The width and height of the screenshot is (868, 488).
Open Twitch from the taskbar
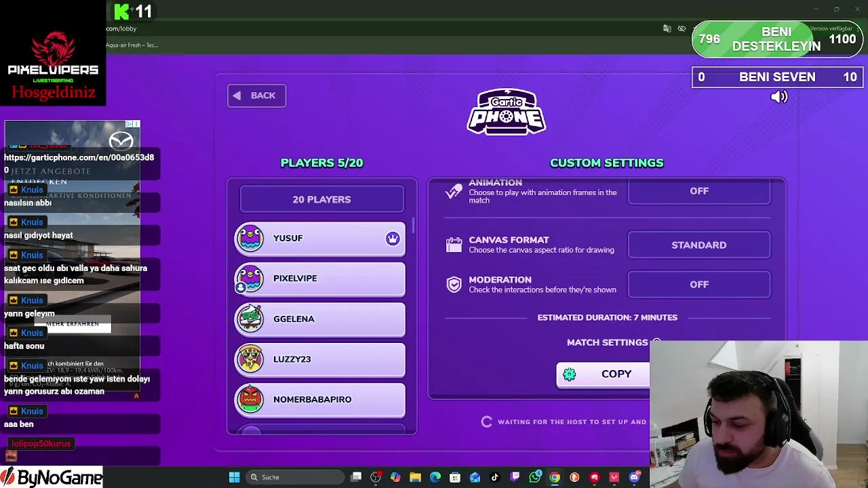coord(515,477)
